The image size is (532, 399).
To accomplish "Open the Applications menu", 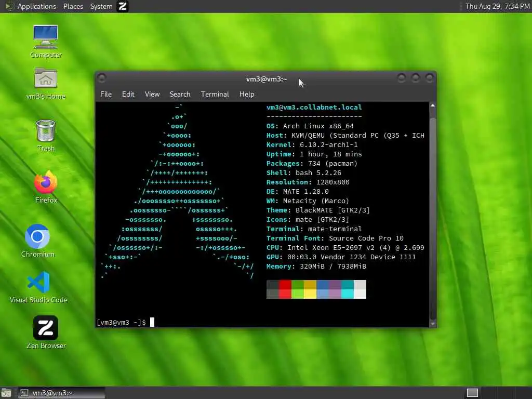I will coord(37,6).
